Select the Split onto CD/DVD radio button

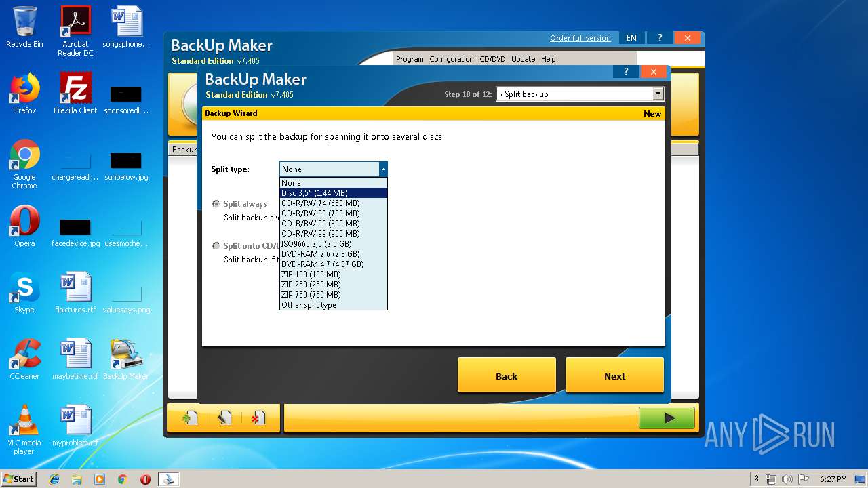[216, 246]
